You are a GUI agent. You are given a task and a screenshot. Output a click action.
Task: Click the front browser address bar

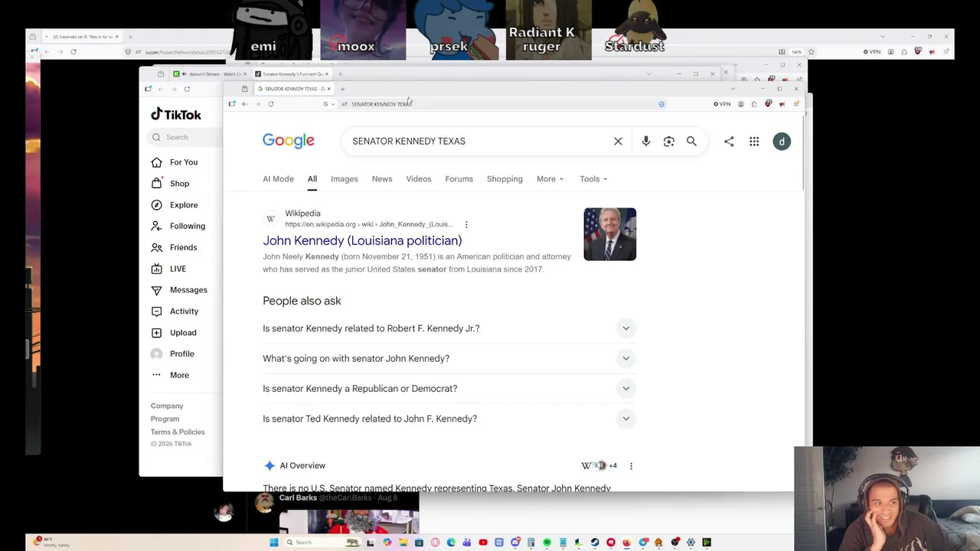point(494,104)
